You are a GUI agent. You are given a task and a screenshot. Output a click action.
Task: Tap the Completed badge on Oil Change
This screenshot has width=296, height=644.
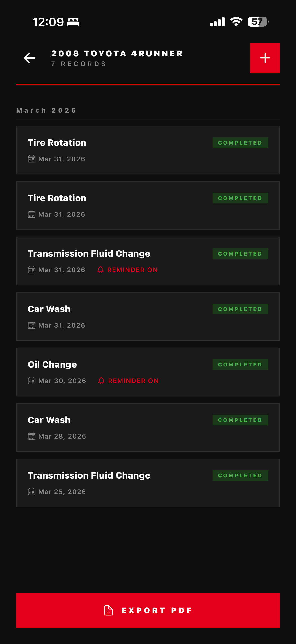240,364
